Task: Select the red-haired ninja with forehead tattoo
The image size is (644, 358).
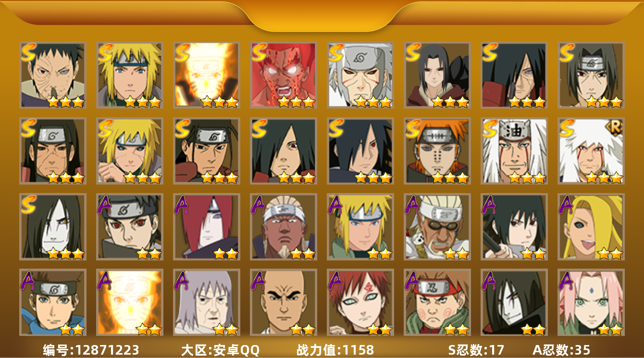Action: [x=360, y=303]
